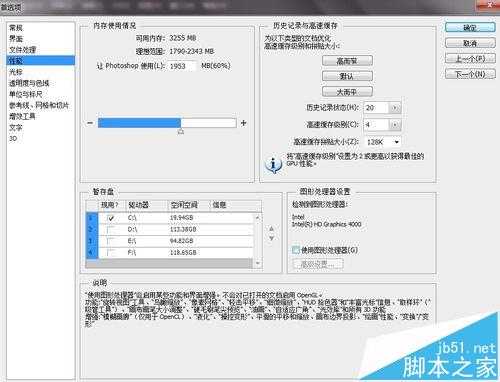Go to next page with 下一个(N)

(470, 74)
